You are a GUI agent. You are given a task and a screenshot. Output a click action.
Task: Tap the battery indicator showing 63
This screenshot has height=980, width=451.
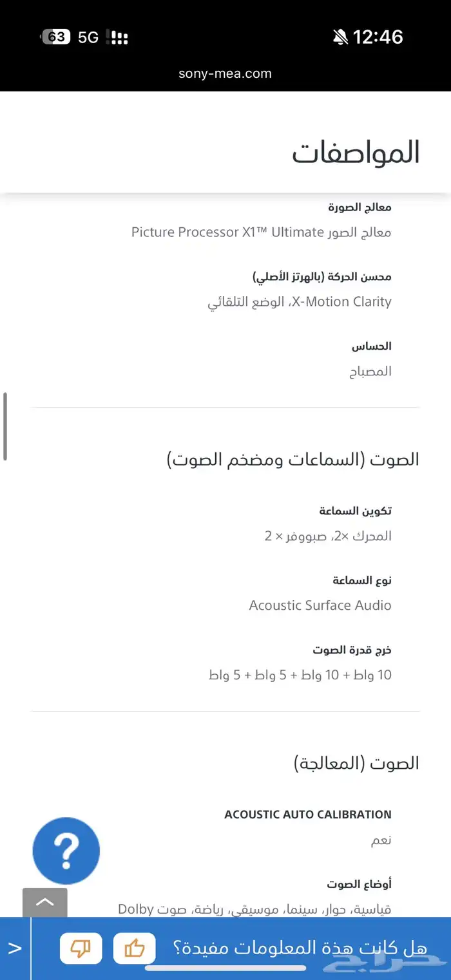[55, 37]
